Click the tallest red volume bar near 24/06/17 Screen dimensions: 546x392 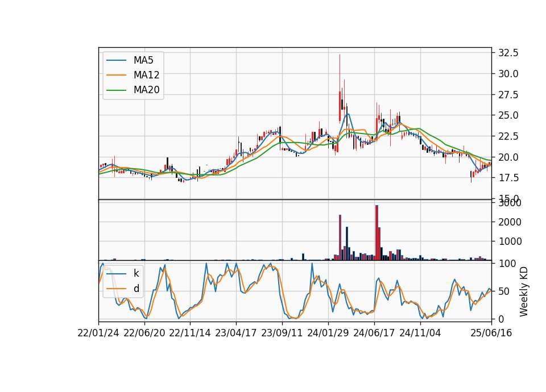tap(377, 232)
